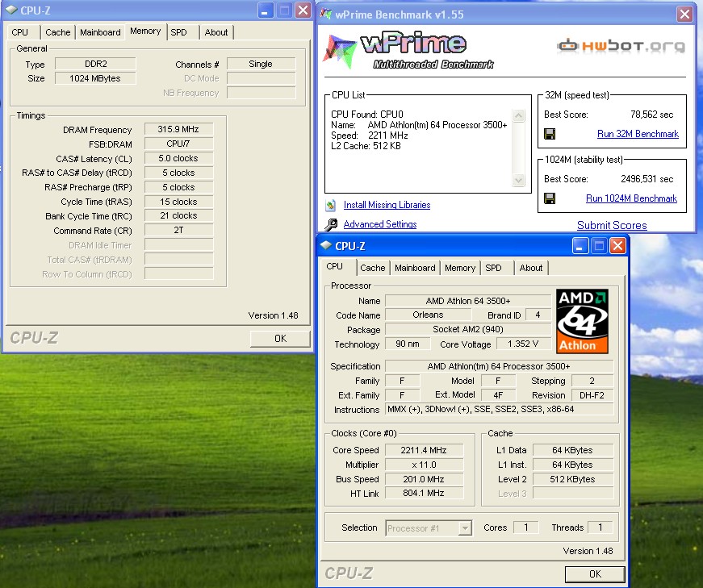The height and width of the screenshot is (588, 703).
Task: Close the wPrime Benchmark window
Action: tap(684, 15)
